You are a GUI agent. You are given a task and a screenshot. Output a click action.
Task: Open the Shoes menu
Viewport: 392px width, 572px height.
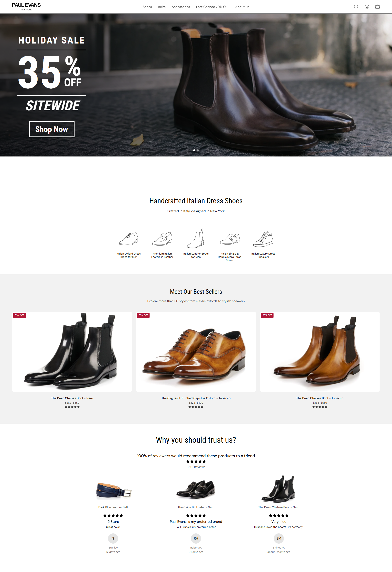(x=147, y=7)
